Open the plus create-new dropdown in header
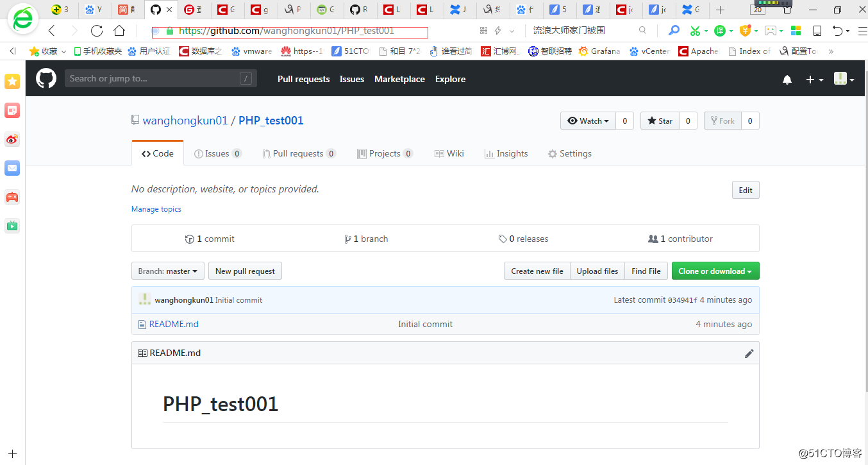This screenshot has height=465, width=868. pyautogui.click(x=814, y=80)
